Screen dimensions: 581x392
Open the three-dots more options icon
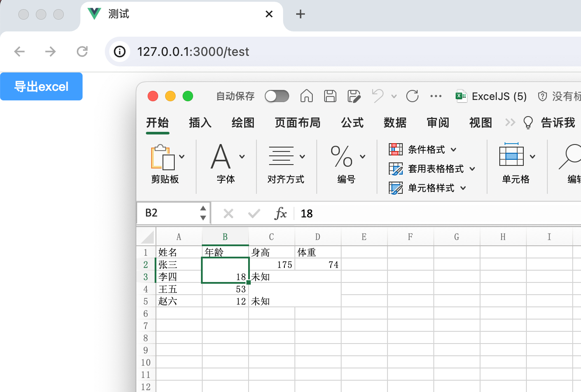click(436, 96)
